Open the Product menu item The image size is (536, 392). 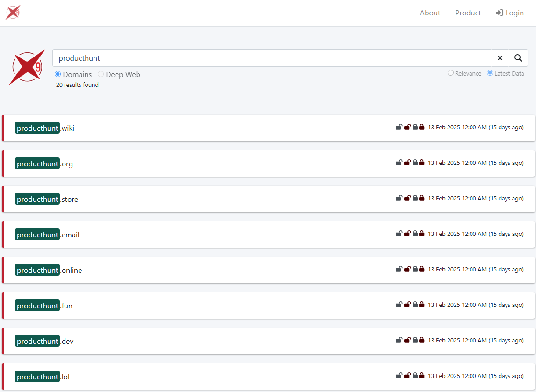pos(468,13)
